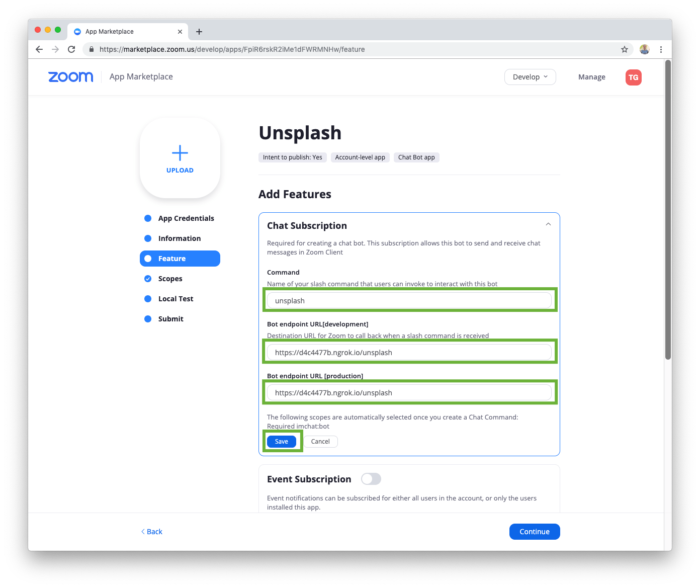Go back with browser back arrow
Screen dimensions: 700x588
pos(39,49)
